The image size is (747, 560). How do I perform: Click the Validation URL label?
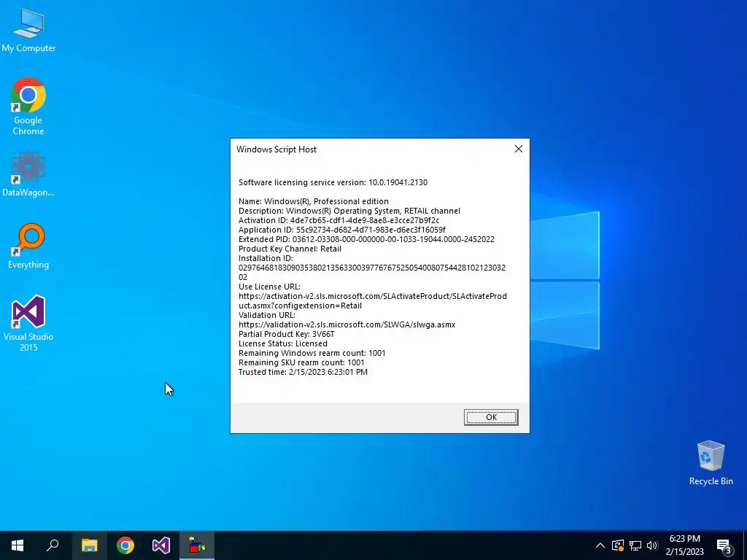[267, 315]
